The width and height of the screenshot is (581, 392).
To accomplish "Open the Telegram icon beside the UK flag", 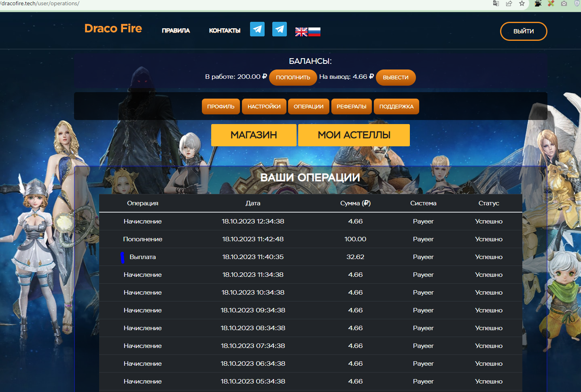I will pos(280,29).
